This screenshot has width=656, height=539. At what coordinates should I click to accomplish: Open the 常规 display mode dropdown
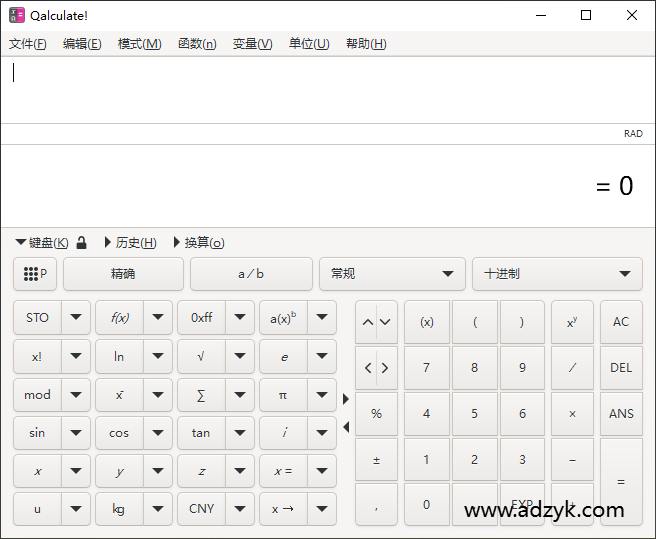click(392, 274)
